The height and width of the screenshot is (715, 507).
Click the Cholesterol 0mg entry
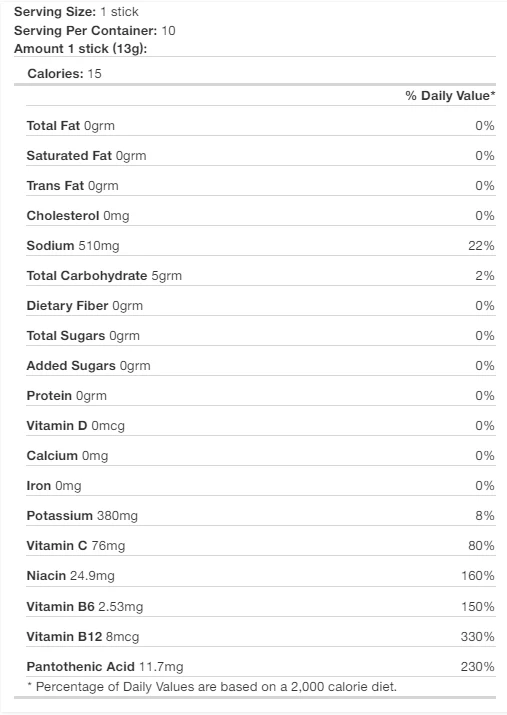point(78,216)
